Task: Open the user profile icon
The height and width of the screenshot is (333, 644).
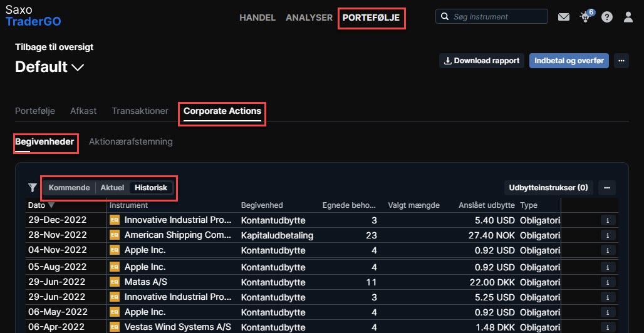Action: (x=628, y=17)
